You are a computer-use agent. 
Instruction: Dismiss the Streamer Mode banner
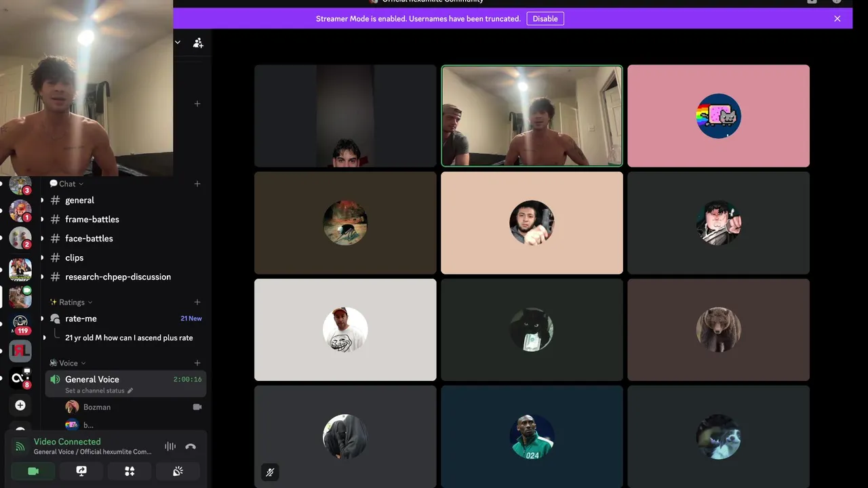[x=837, y=19]
